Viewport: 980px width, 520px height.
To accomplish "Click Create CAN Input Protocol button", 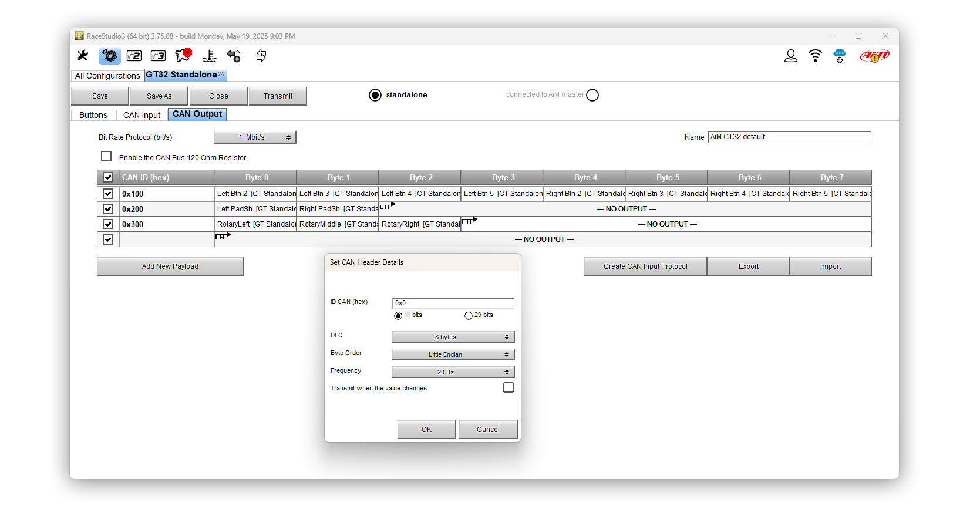I will 645,266.
